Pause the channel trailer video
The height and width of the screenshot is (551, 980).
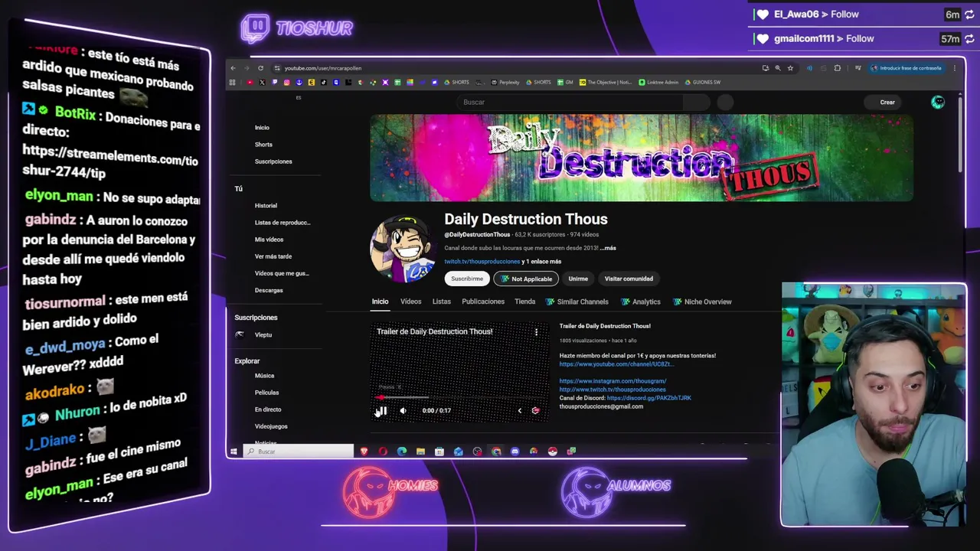tap(382, 411)
